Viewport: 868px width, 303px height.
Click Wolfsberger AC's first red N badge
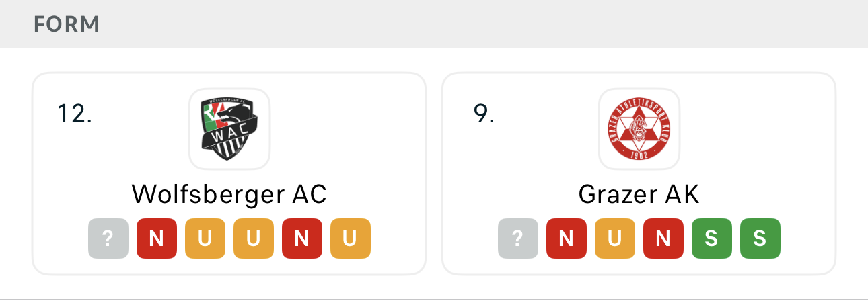157,239
